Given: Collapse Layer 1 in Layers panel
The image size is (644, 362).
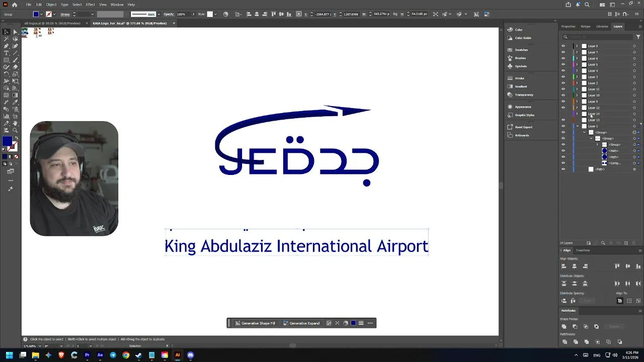Looking at the screenshot, I should (x=577, y=126).
